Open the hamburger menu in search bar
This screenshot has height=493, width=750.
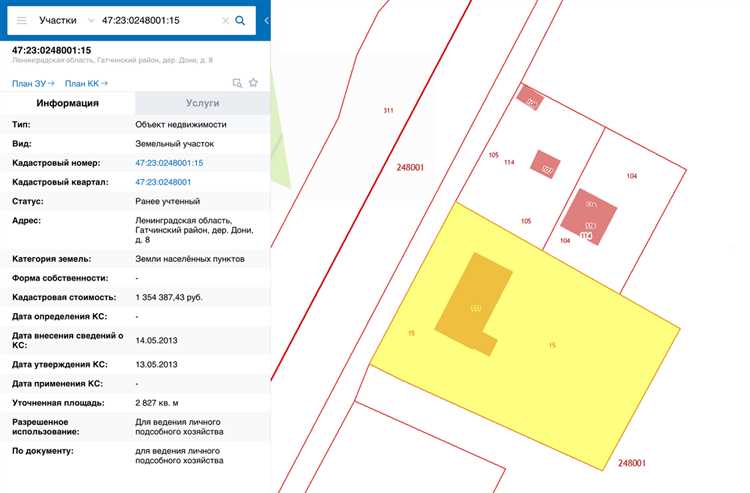(x=21, y=20)
